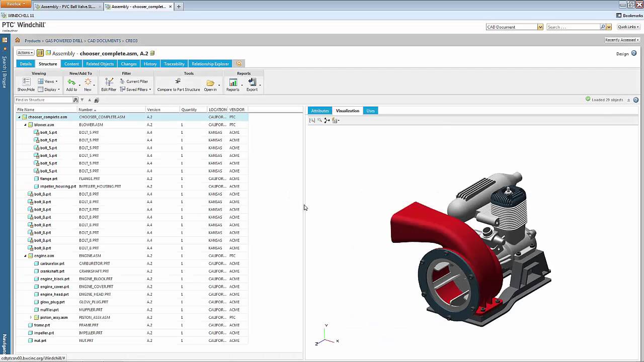Screen dimensions: 644x362
Task: Jump to previous match with the up arrow
Action: click(x=89, y=100)
